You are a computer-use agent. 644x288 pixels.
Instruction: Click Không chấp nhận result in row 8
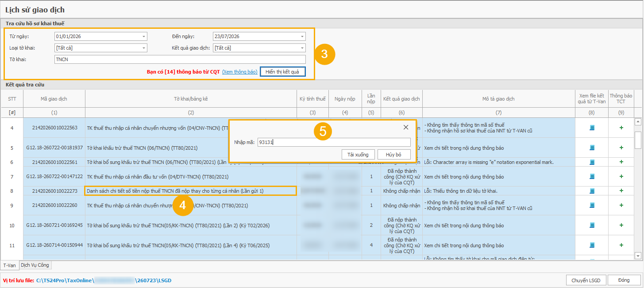click(401, 191)
